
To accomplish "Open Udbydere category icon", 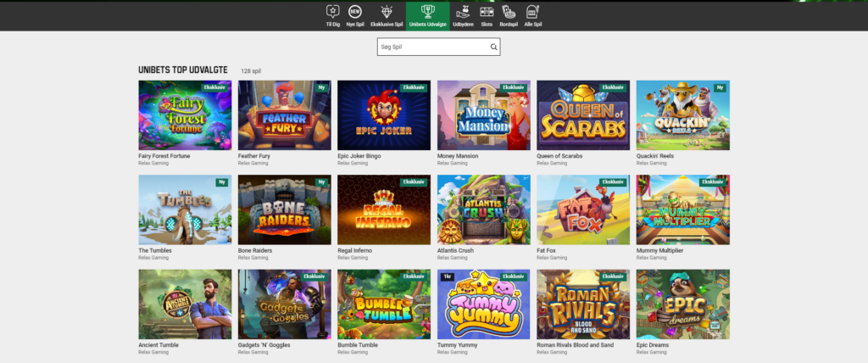I will pos(463,10).
